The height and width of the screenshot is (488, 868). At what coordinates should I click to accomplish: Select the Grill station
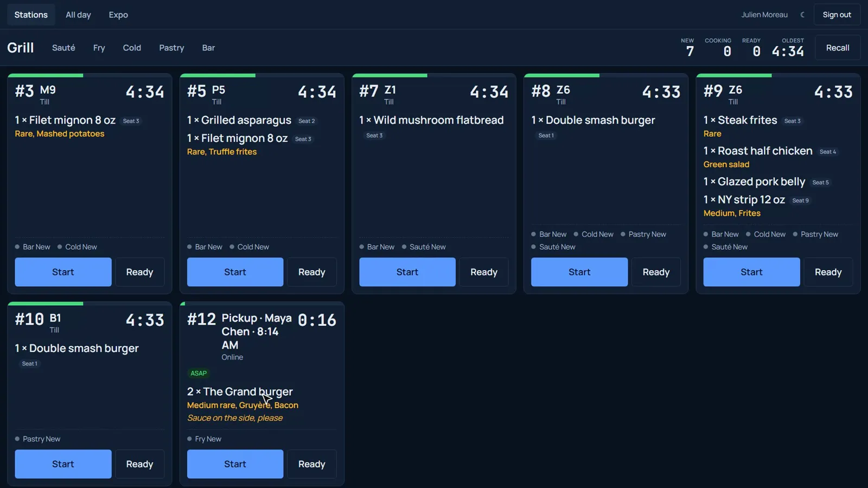21,48
